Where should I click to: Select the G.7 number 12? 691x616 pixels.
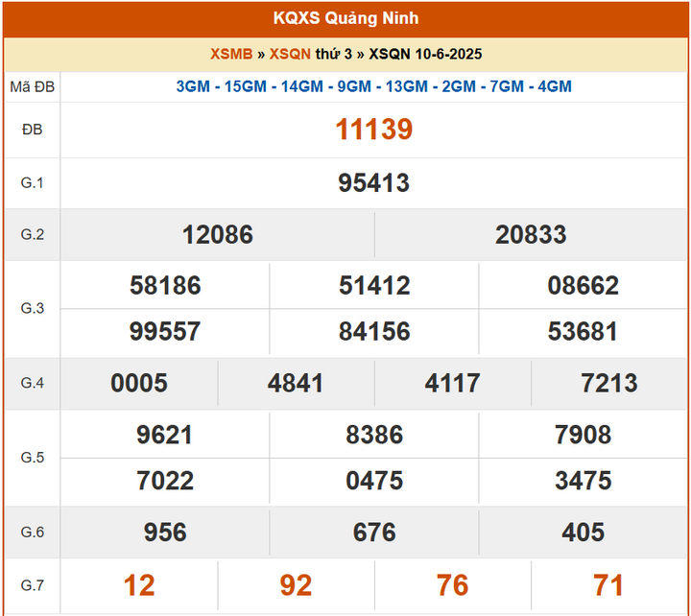tap(139, 585)
